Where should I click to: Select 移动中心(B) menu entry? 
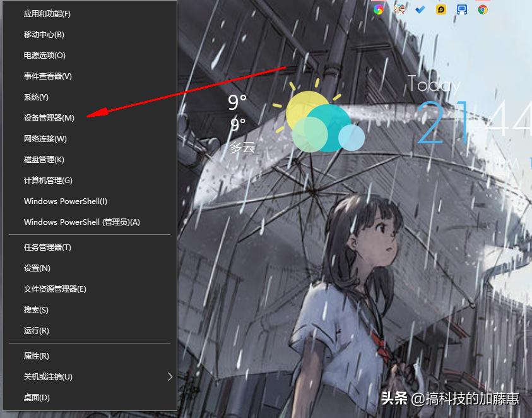[x=90, y=35]
